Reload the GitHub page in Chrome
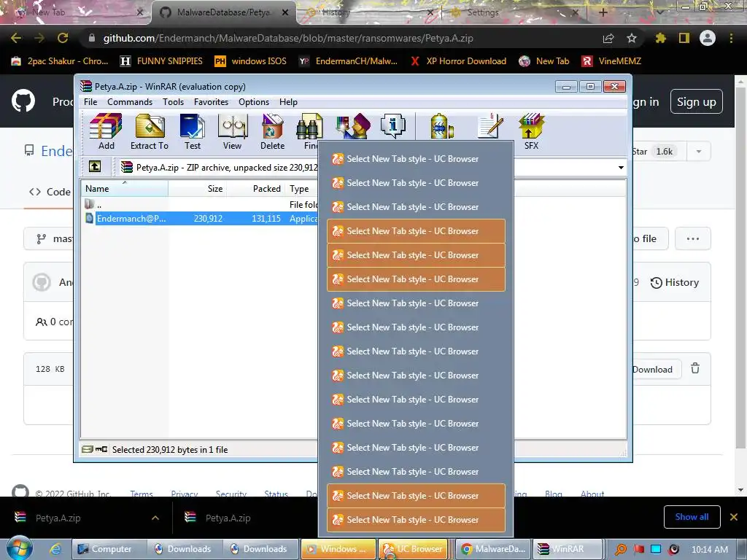This screenshot has height=560, width=747. pos(63,38)
